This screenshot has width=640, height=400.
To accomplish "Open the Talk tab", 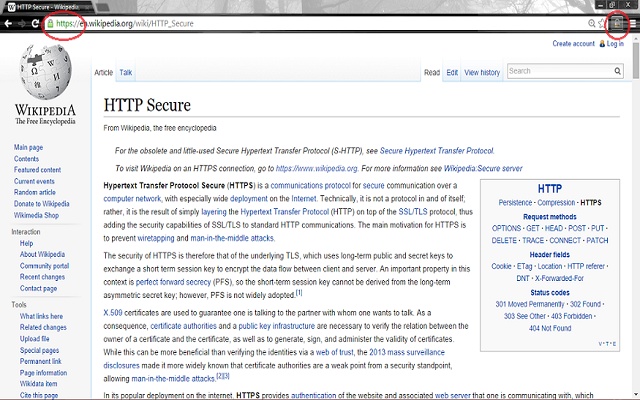I will [126, 72].
